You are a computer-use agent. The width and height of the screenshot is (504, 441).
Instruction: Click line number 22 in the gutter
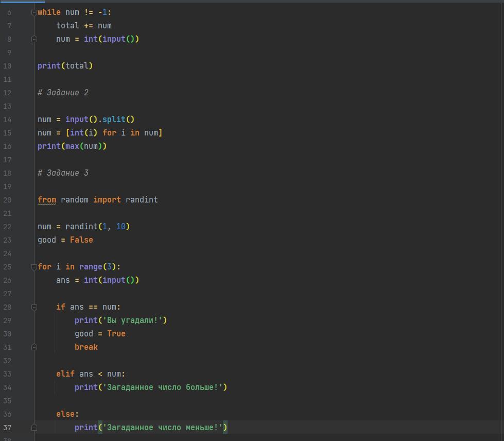[7, 227]
